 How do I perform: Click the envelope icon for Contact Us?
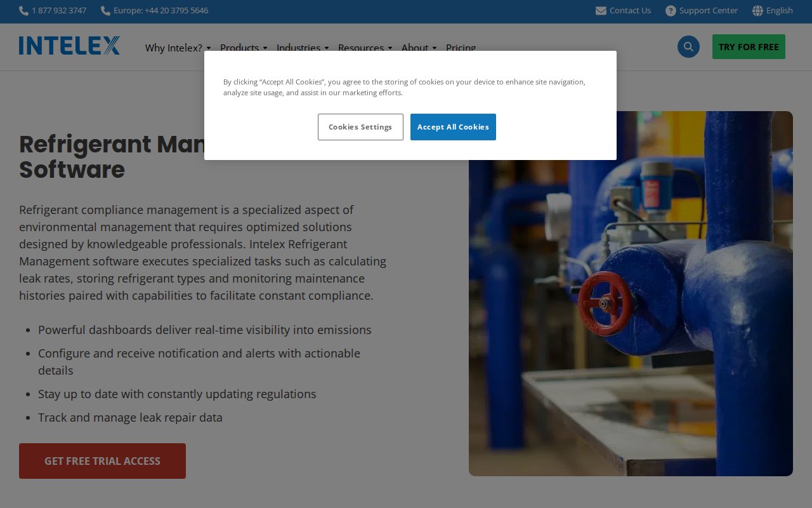[601, 11]
